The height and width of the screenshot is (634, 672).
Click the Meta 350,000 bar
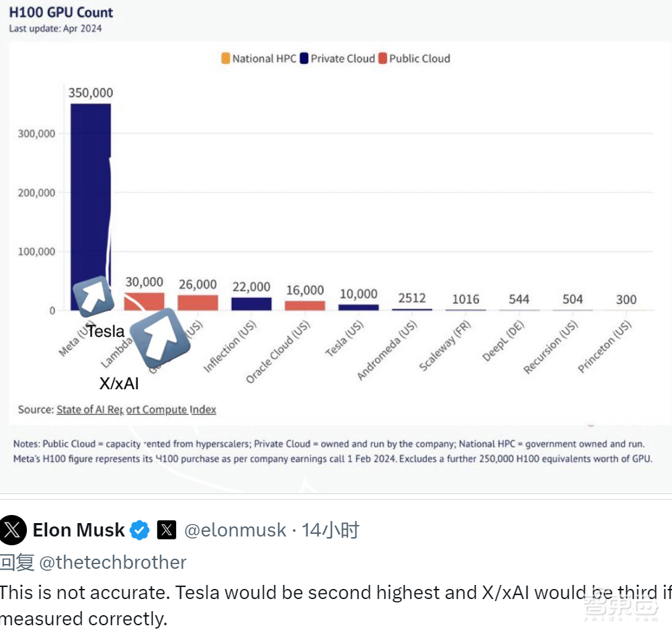(91, 202)
